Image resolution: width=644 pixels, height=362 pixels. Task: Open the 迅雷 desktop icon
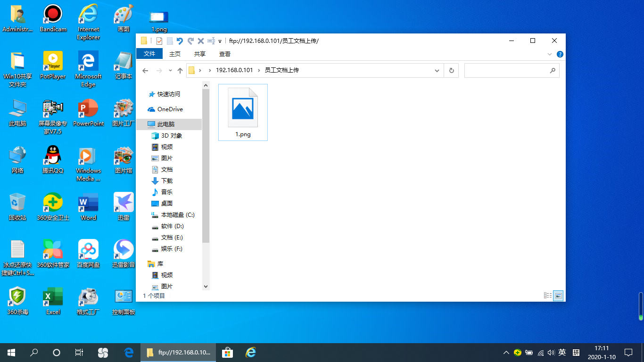[124, 207]
